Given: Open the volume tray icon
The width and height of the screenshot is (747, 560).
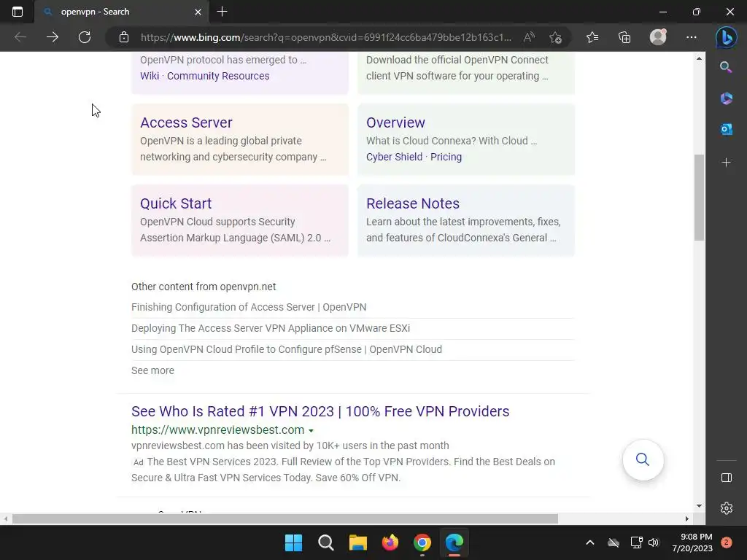Looking at the screenshot, I should 654,542.
